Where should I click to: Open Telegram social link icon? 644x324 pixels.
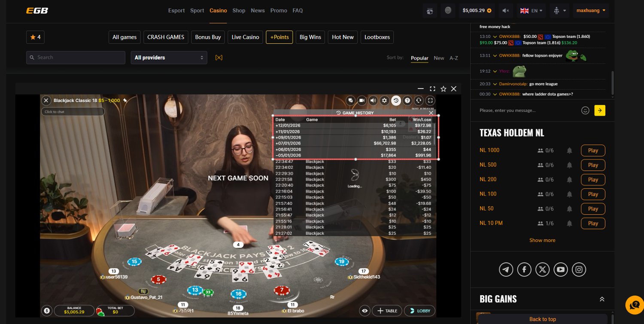tap(506, 269)
